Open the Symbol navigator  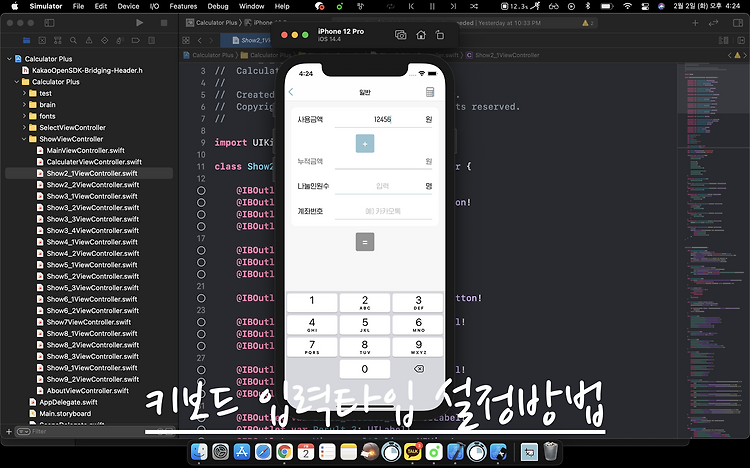coord(58,41)
